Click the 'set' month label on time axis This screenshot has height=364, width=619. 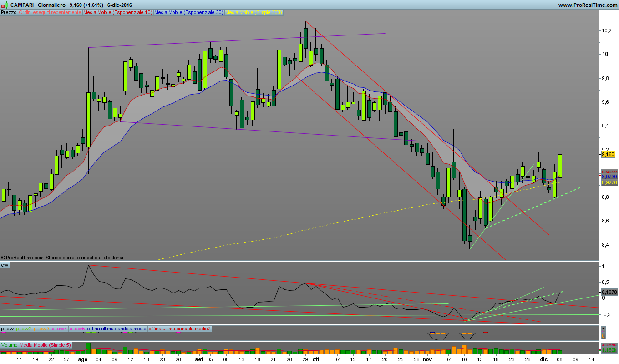(x=199, y=359)
